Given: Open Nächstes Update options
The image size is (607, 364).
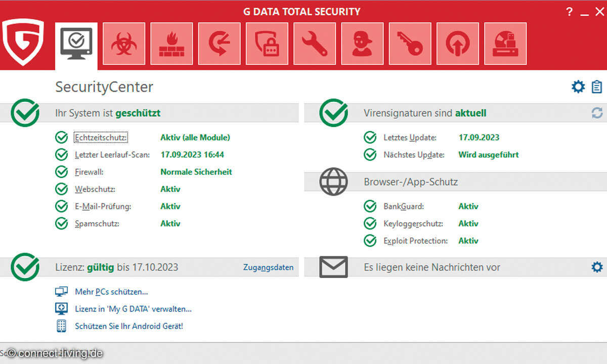Looking at the screenshot, I should [414, 155].
